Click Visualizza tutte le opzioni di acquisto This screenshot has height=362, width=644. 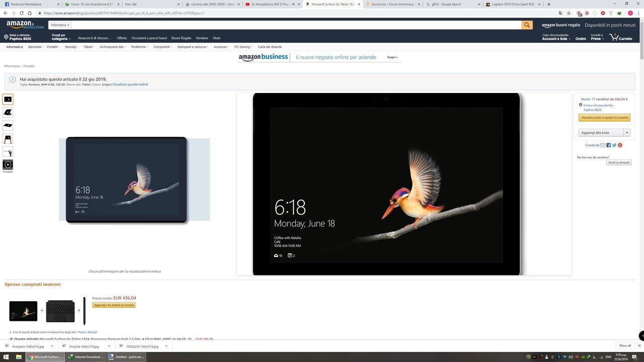point(604,118)
